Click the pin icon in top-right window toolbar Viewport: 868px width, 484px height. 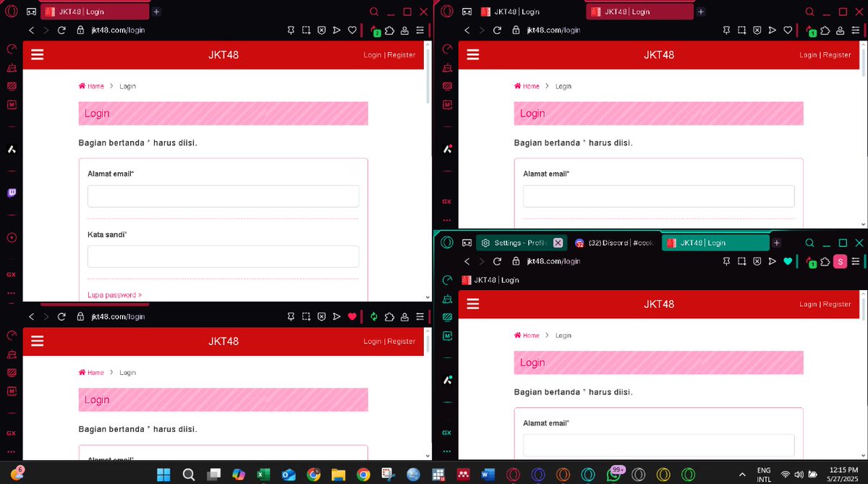click(x=727, y=30)
